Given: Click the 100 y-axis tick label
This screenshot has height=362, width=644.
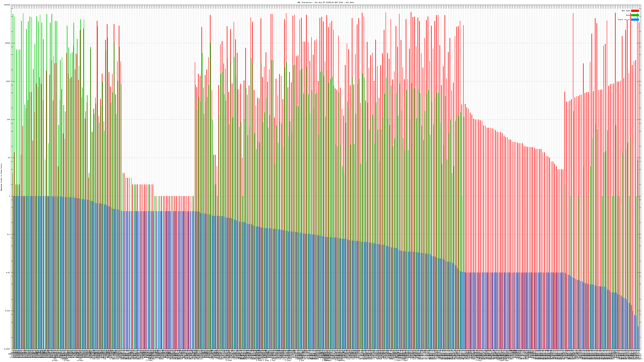Looking at the screenshot, I should [x=8, y=120].
